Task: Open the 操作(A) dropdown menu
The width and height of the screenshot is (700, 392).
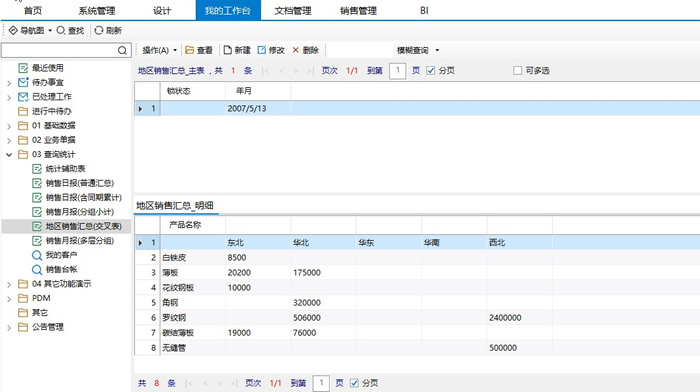Action: (160, 50)
